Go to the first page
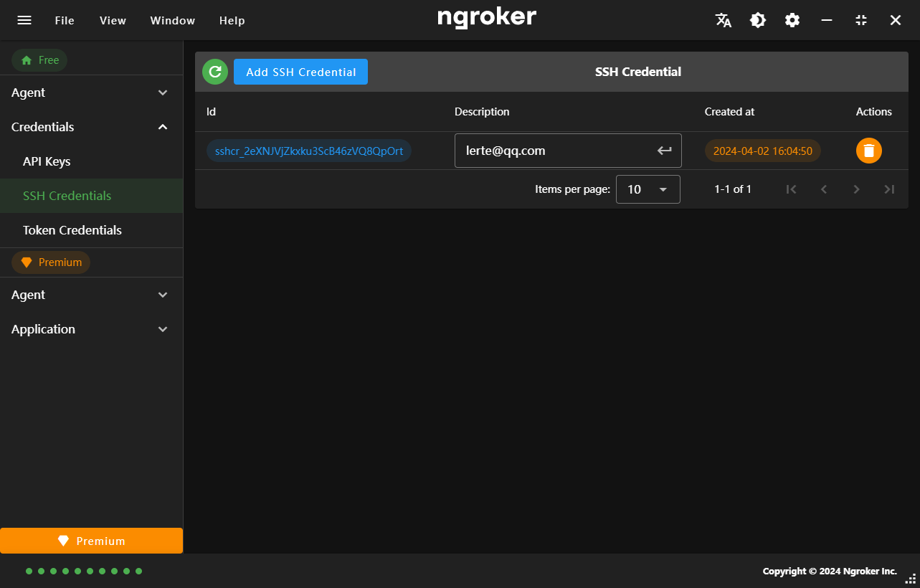920x588 pixels. 792,189
